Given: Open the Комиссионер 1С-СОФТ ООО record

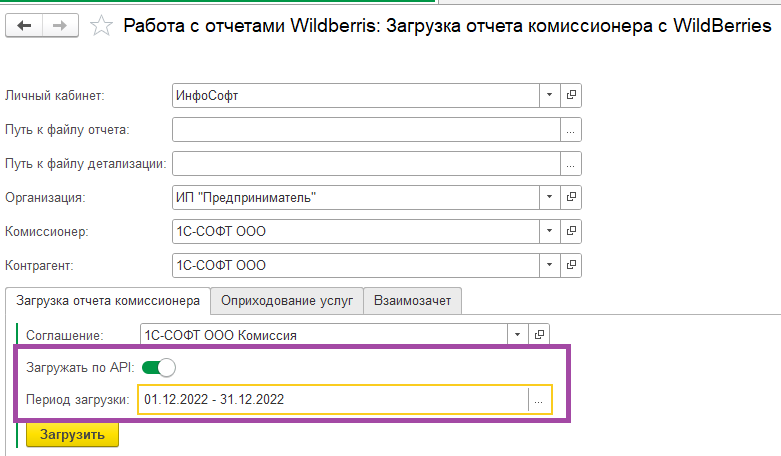Looking at the screenshot, I should [x=571, y=231].
